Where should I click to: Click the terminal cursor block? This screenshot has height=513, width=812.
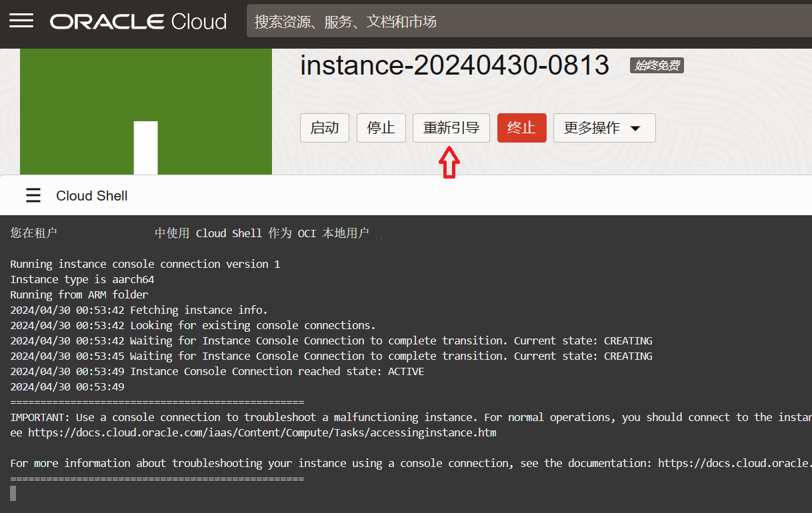pos(13,493)
